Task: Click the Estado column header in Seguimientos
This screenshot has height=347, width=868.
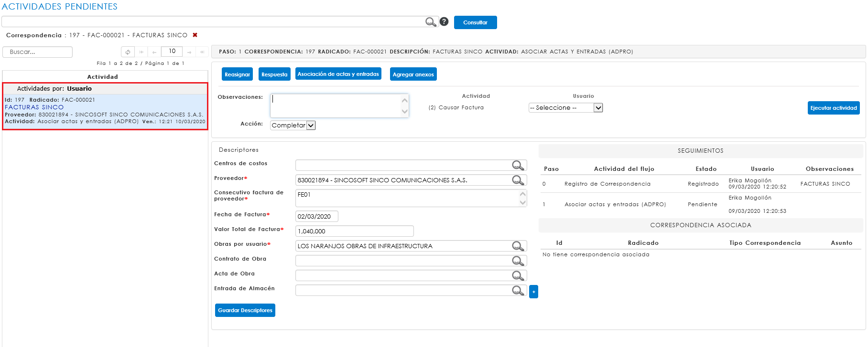Action: 706,169
